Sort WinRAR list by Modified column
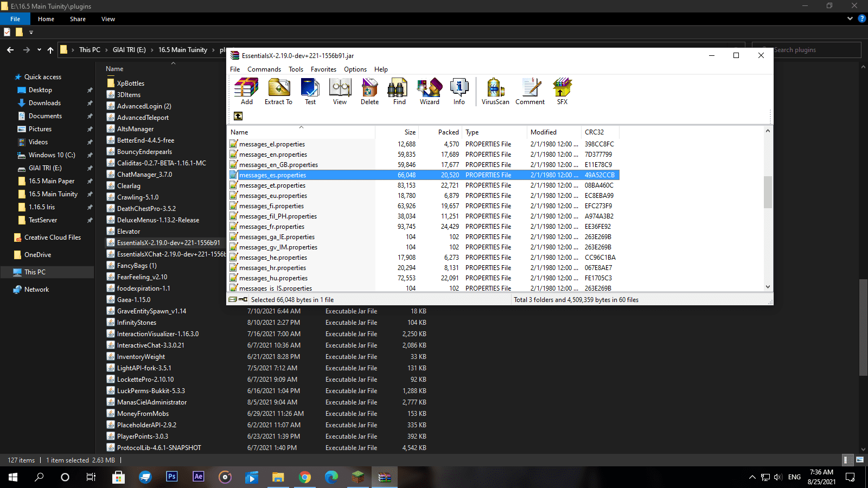 pyautogui.click(x=553, y=132)
